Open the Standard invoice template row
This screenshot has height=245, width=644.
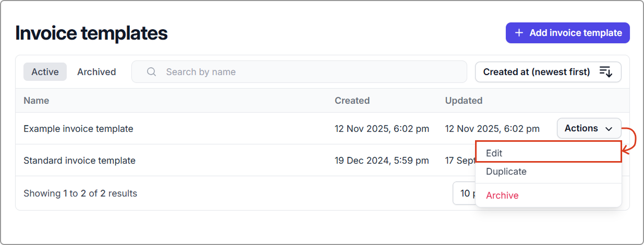79,161
